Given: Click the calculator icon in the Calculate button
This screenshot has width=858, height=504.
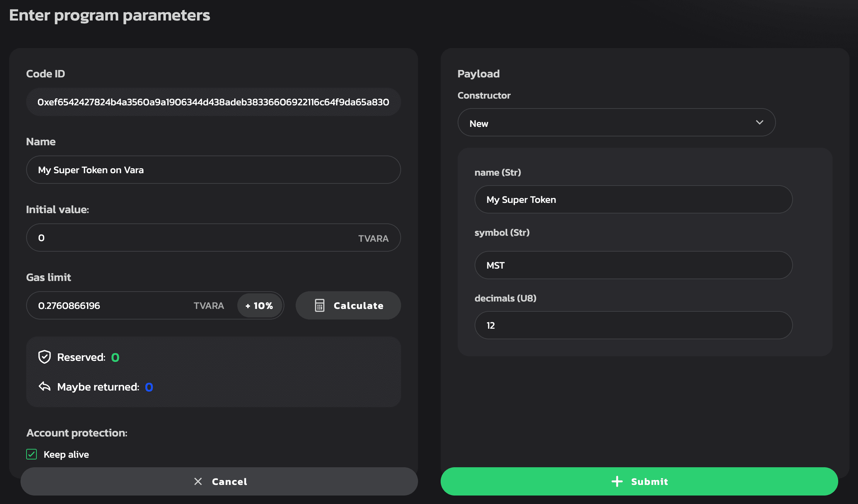Looking at the screenshot, I should click(x=319, y=305).
